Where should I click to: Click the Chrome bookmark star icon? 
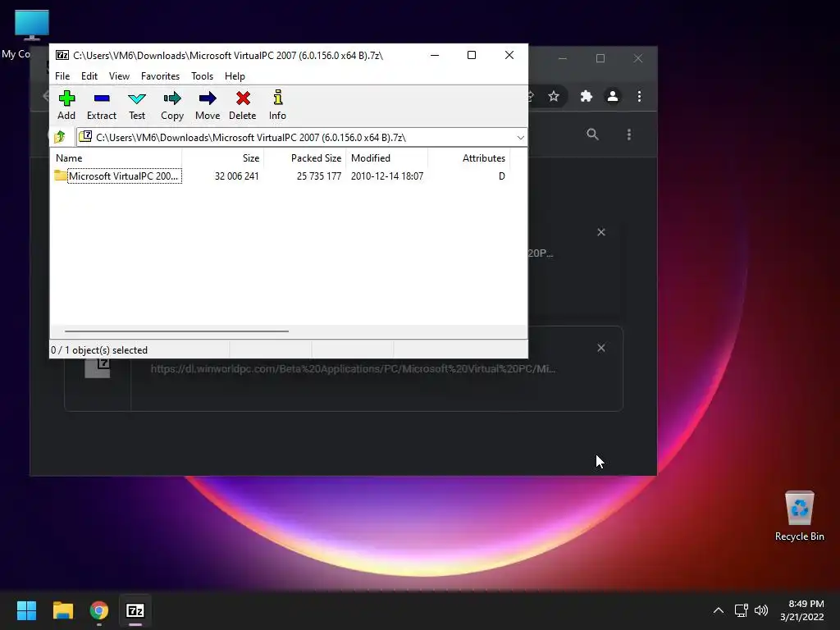pos(554,97)
